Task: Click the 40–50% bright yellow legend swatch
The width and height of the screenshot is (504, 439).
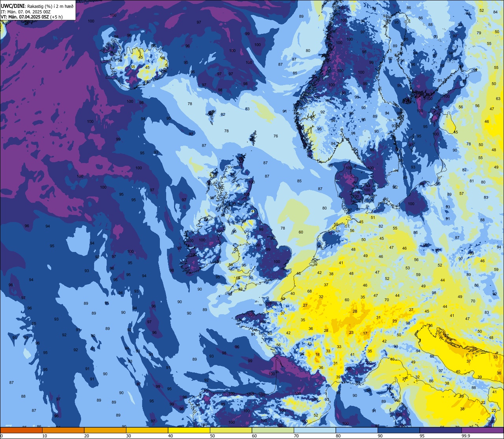Action: pyautogui.click(x=189, y=430)
